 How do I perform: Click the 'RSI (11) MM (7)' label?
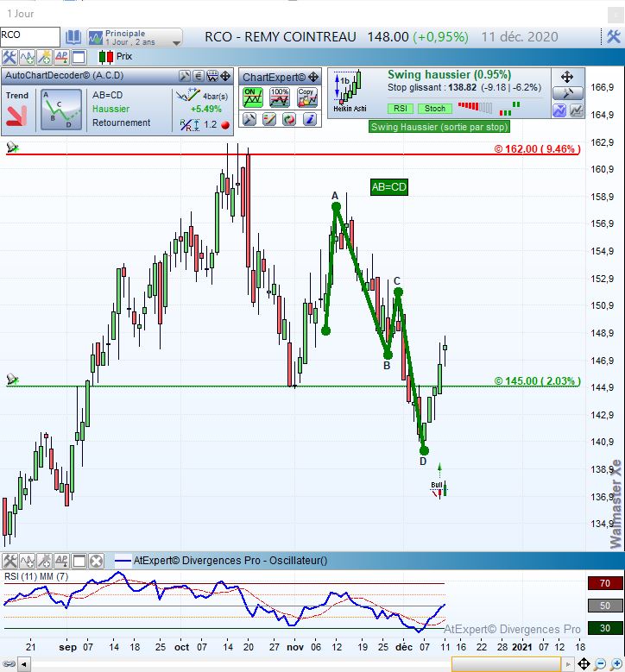coord(36,576)
